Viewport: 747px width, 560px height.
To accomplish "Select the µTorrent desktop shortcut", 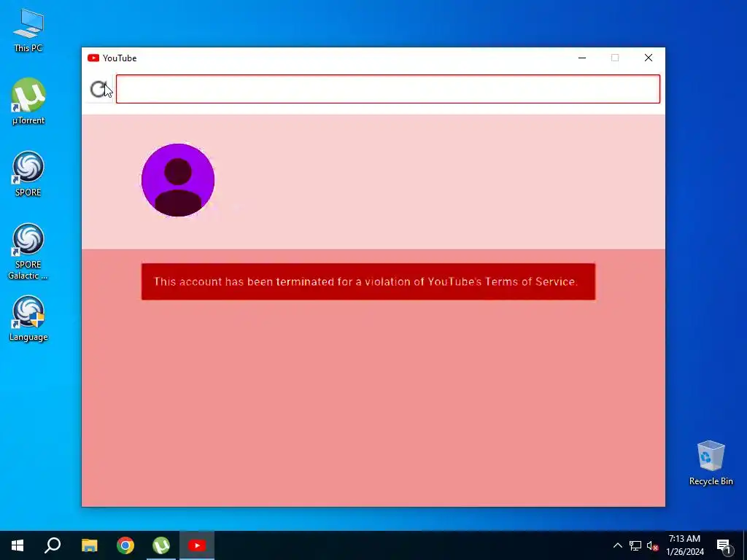I will coord(28,102).
